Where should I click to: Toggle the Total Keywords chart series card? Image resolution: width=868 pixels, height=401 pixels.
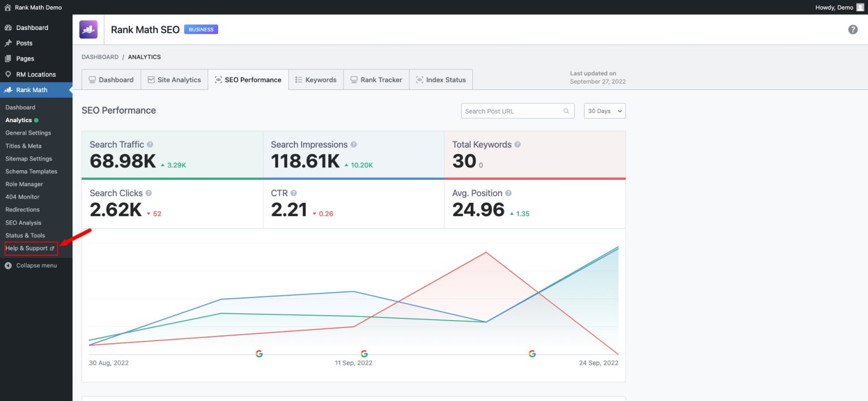click(534, 155)
